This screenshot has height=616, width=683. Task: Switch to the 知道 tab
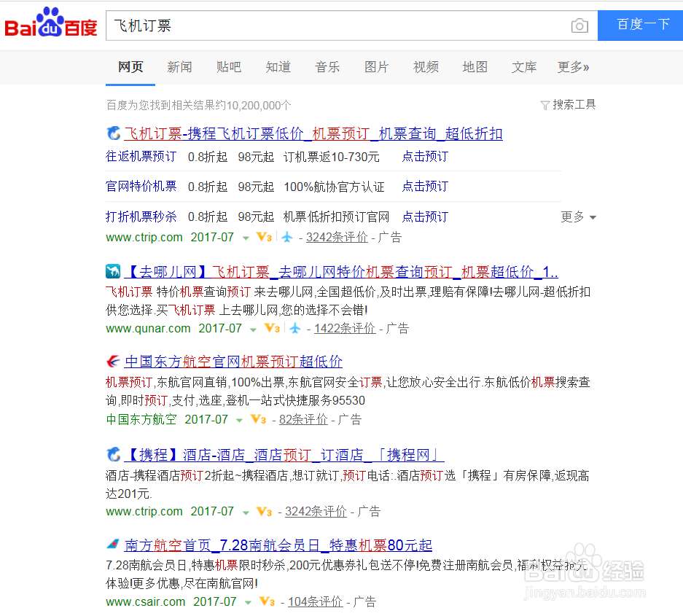pos(278,66)
